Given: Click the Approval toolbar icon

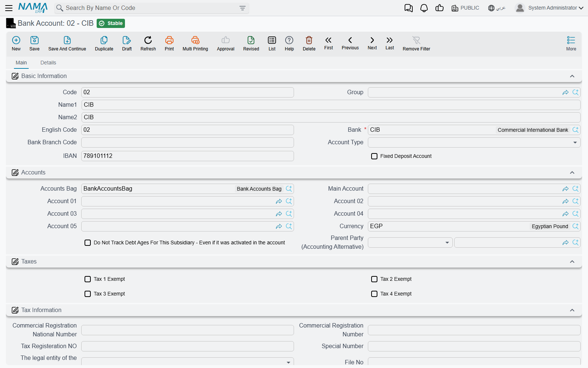Looking at the screenshot, I should pyautogui.click(x=226, y=43).
